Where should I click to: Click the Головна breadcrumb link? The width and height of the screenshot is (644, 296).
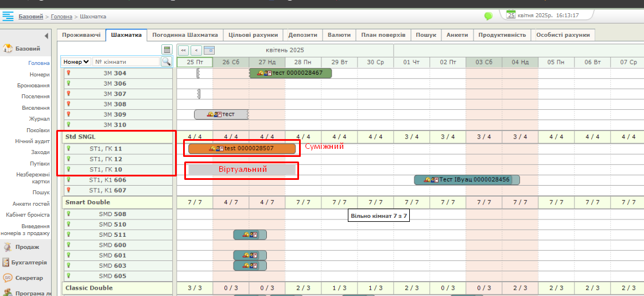click(x=61, y=17)
